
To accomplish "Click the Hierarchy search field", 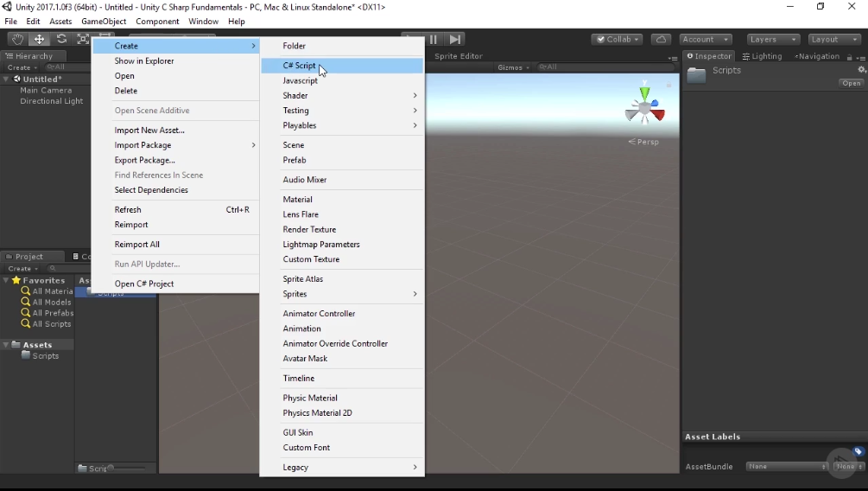I will point(67,67).
